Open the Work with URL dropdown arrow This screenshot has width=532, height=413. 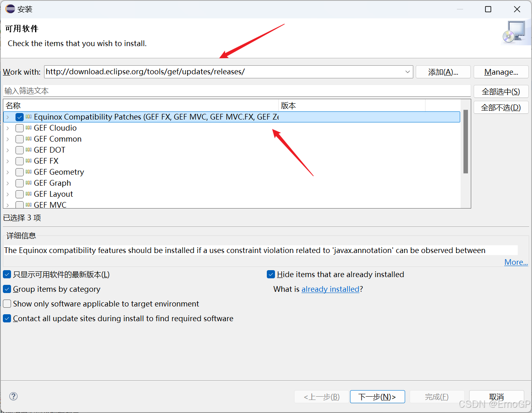click(408, 72)
